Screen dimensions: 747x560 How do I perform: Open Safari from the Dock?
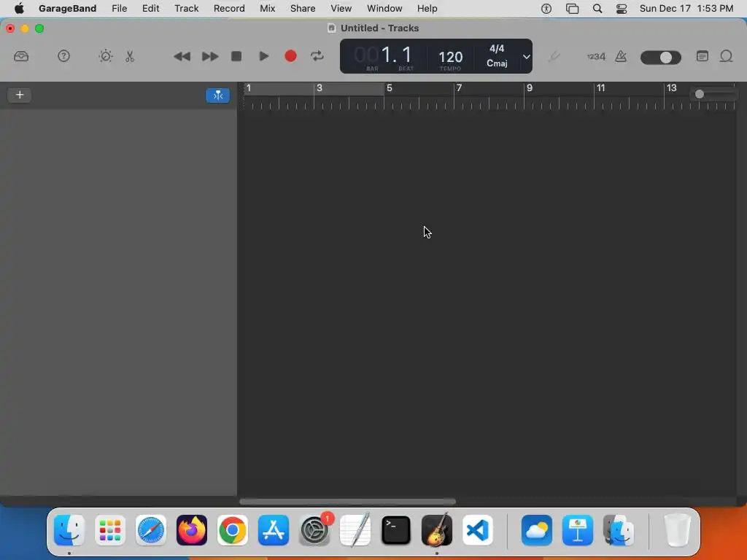pos(151,530)
